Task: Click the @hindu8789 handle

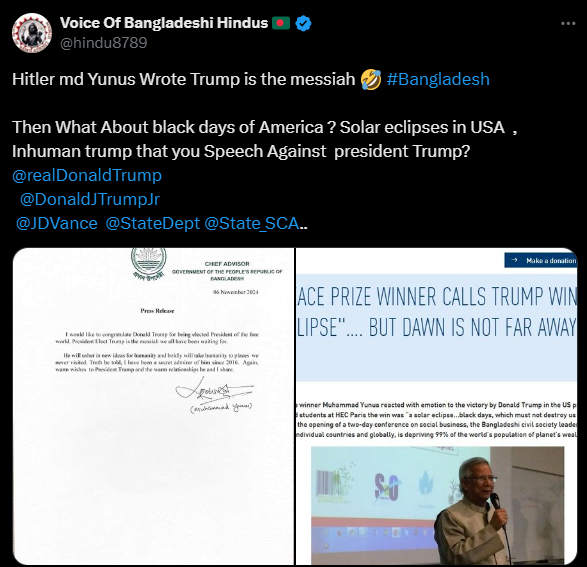Action: tap(104, 43)
